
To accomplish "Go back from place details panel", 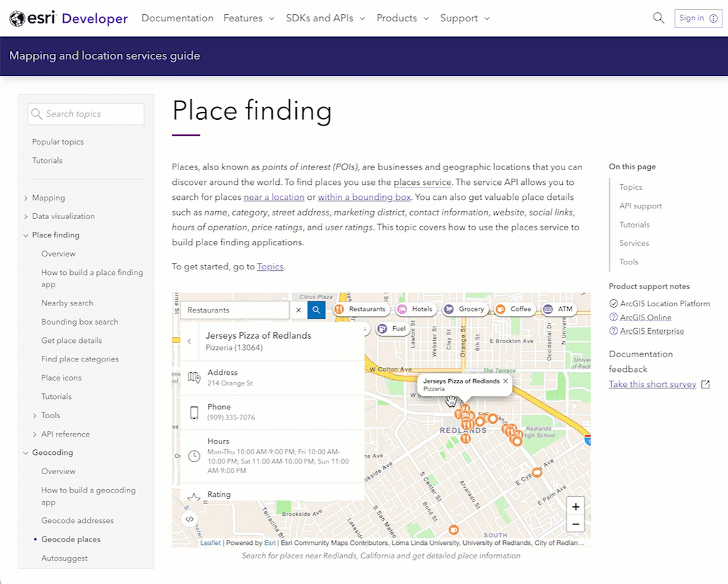I will [189, 341].
